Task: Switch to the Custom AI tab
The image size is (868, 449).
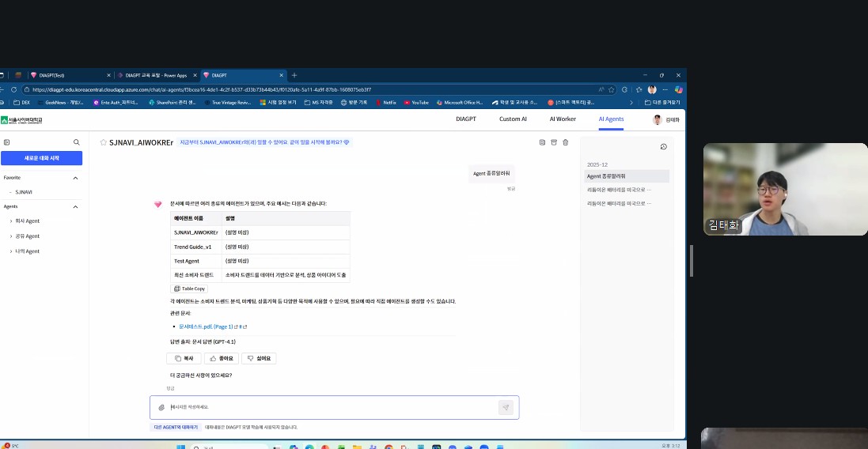Action: click(x=514, y=119)
